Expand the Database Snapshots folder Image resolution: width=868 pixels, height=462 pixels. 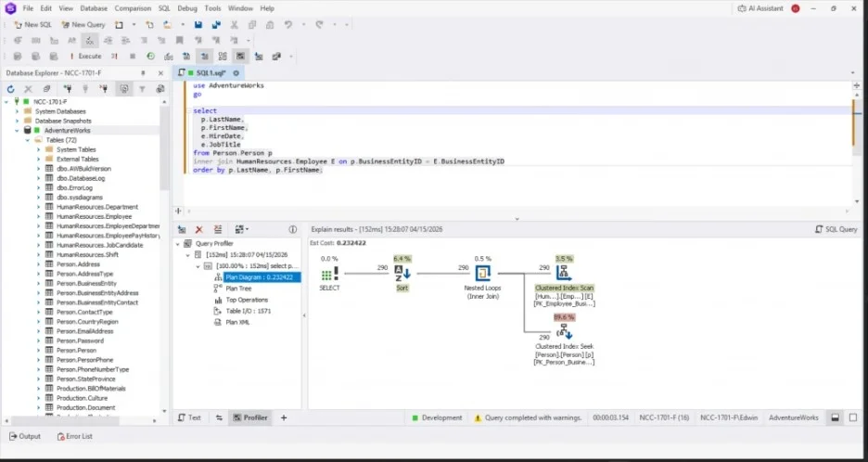point(17,121)
